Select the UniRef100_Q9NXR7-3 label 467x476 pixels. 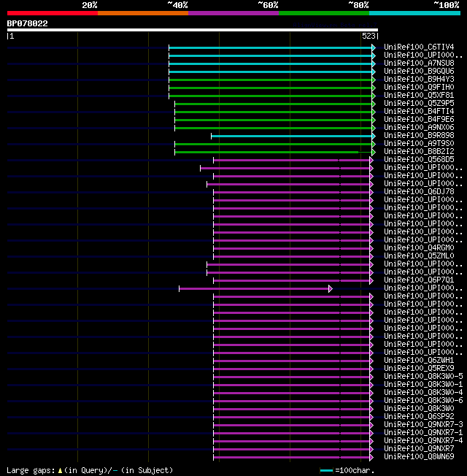point(423,424)
